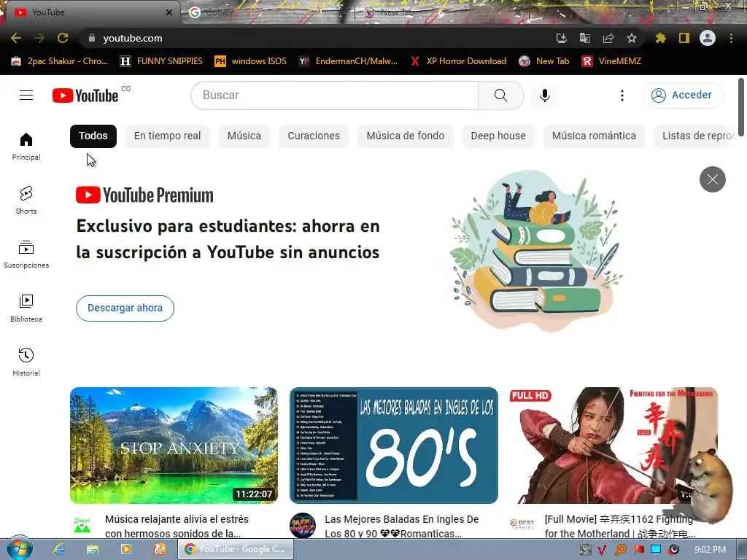Open the Chrome profile avatar
Image resolution: width=747 pixels, height=560 pixels.
point(708,38)
